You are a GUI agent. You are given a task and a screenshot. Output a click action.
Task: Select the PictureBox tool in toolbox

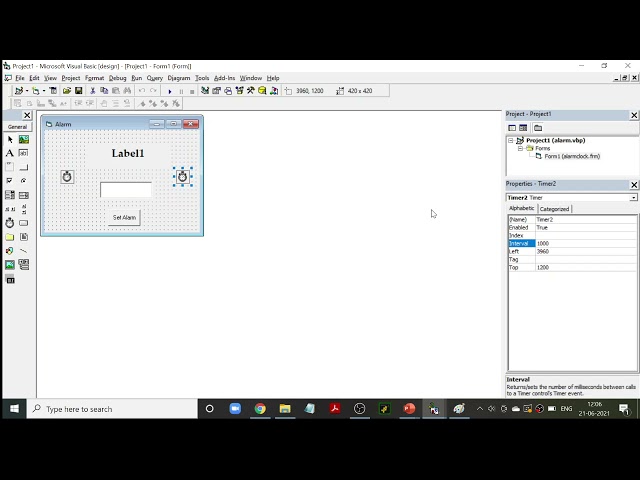24,140
